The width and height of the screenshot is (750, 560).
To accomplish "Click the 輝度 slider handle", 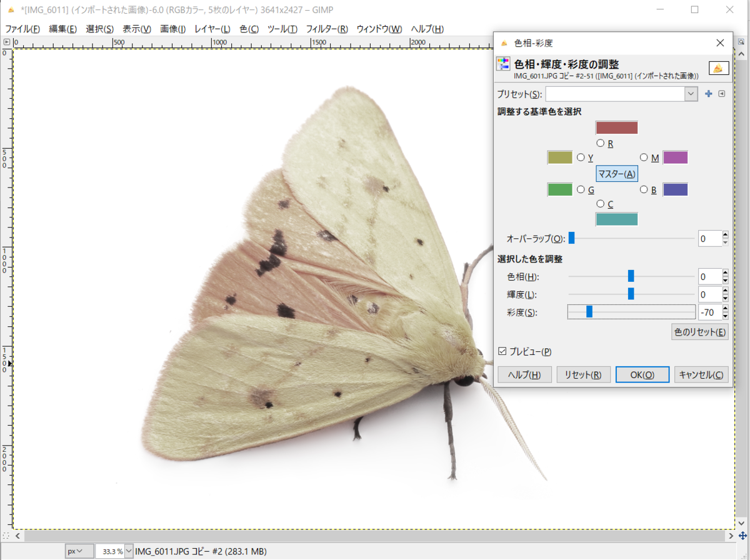I will (631, 293).
